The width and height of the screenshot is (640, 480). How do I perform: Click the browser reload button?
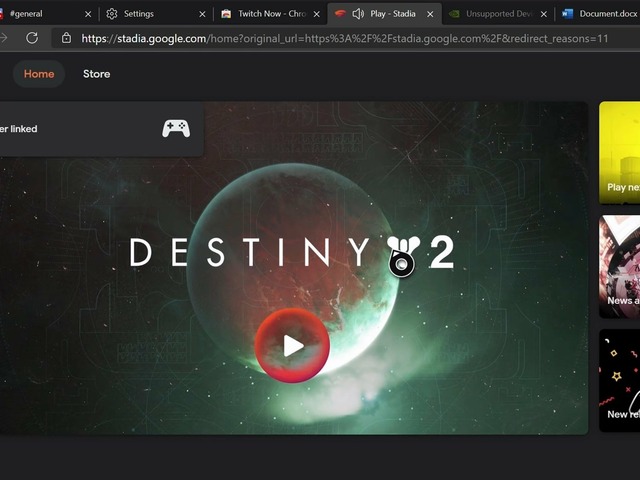(x=32, y=38)
